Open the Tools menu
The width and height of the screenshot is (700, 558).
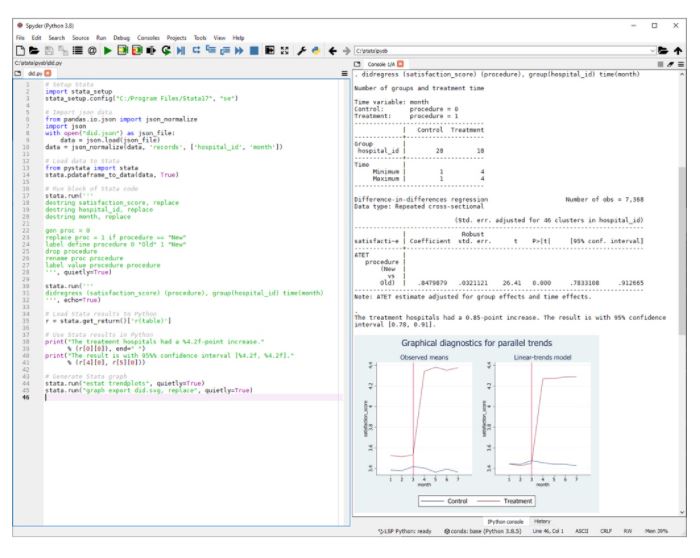click(200, 38)
